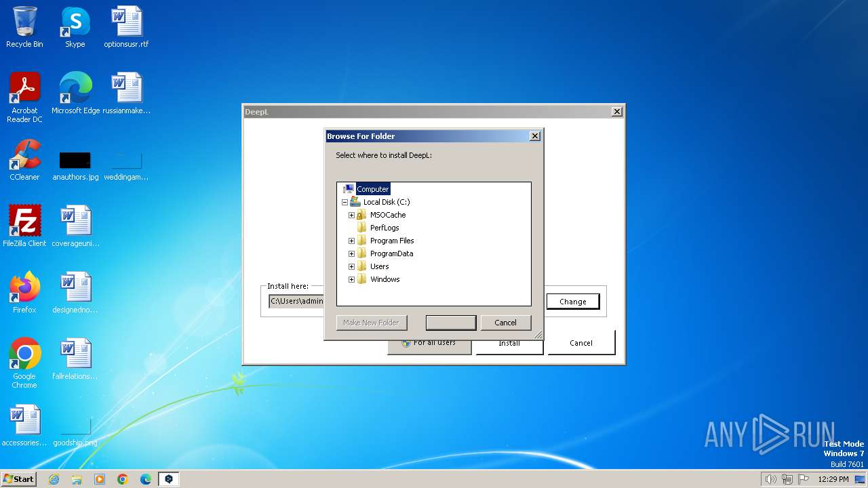The height and width of the screenshot is (488, 868).
Task: Open the media player taskbar icon
Action: [100, 479]
